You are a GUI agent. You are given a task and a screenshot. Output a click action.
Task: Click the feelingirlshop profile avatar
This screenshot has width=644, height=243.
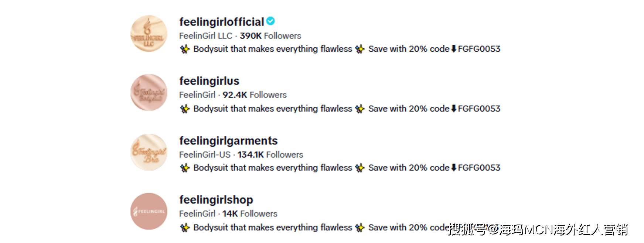149,211
